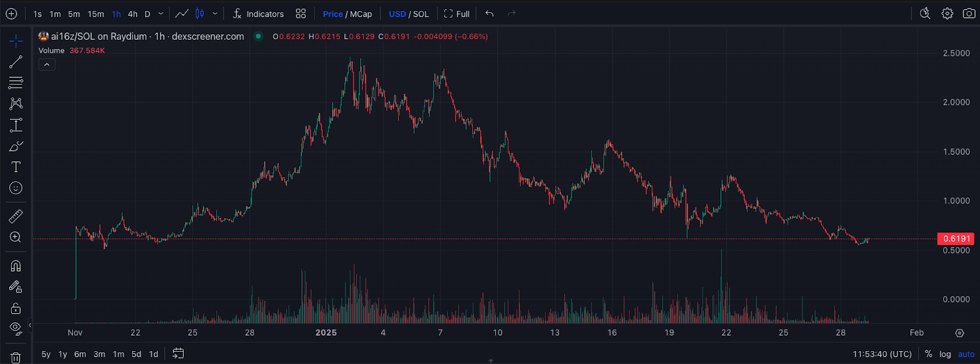Select the 15m interval
Image resolution: width=980 pixels, height=364 pixels.
pyautogui.click(x=96, y=14)
